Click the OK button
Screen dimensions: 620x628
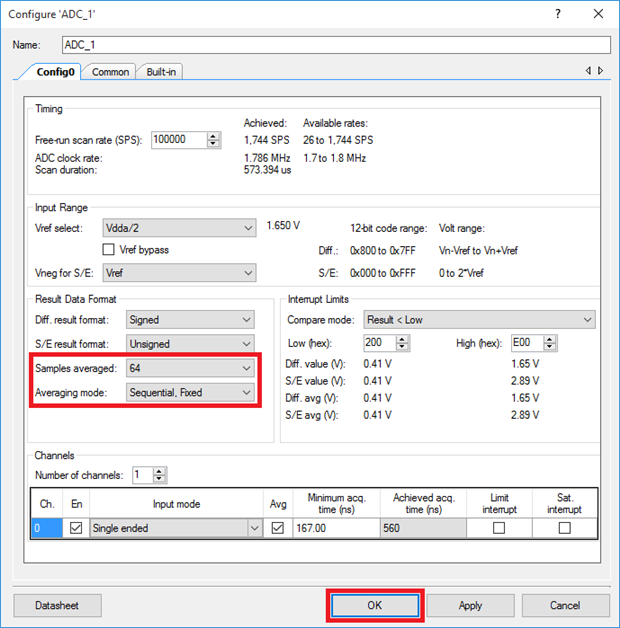[x=375, y=605]
